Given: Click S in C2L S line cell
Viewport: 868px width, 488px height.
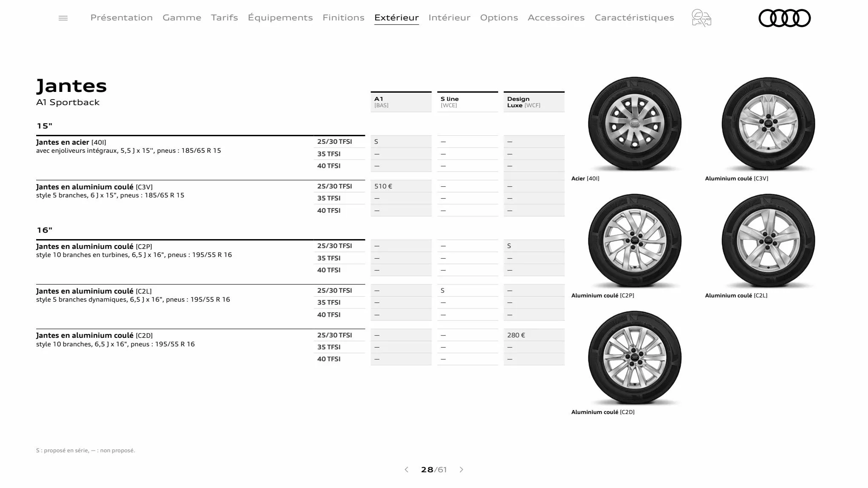Looking at the screenshot, I should pyautogui.click(x=443, y=291).
